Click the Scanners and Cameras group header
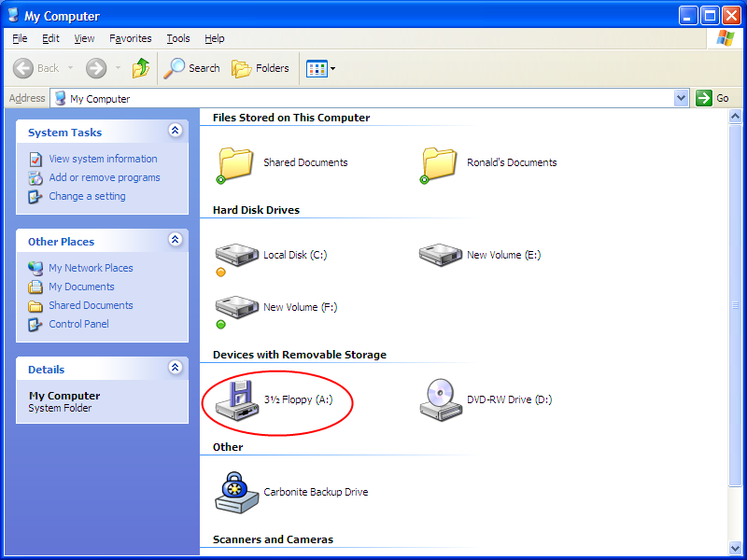 tap(273, 539)
